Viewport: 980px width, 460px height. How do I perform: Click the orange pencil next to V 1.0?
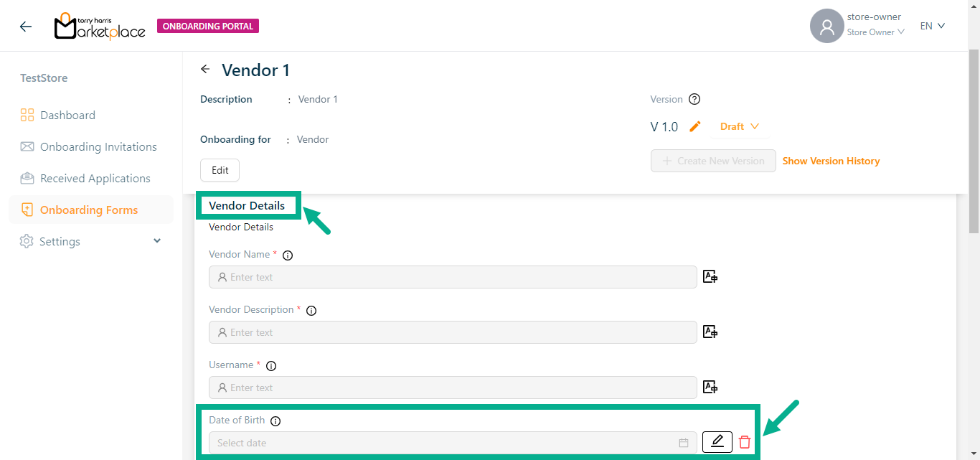coord(694,127)
